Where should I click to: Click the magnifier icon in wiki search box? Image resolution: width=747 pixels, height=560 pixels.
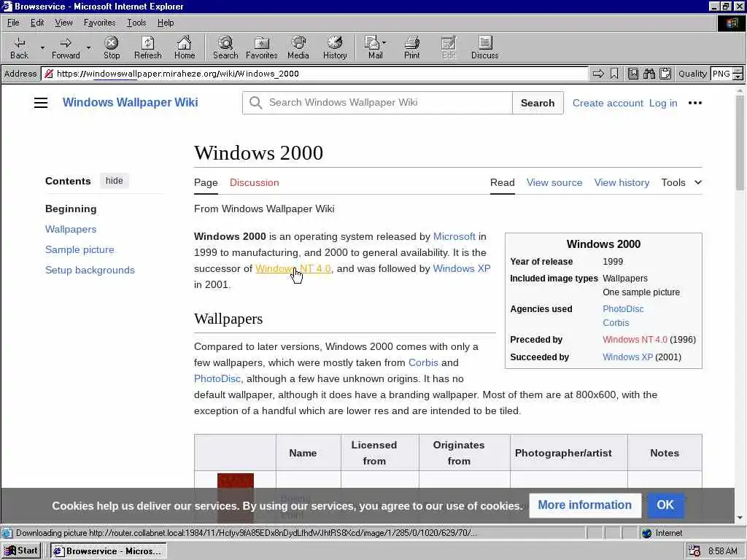[x=256, y=103]
